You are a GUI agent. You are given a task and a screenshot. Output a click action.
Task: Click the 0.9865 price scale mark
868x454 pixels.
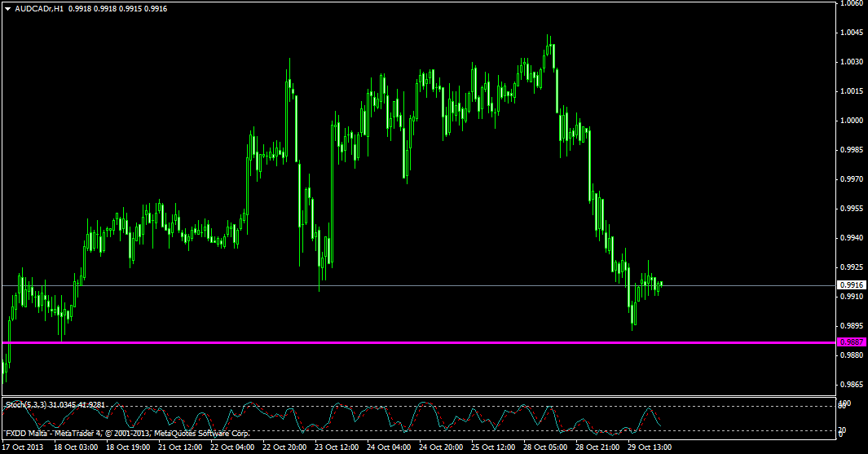click(851, 385)
